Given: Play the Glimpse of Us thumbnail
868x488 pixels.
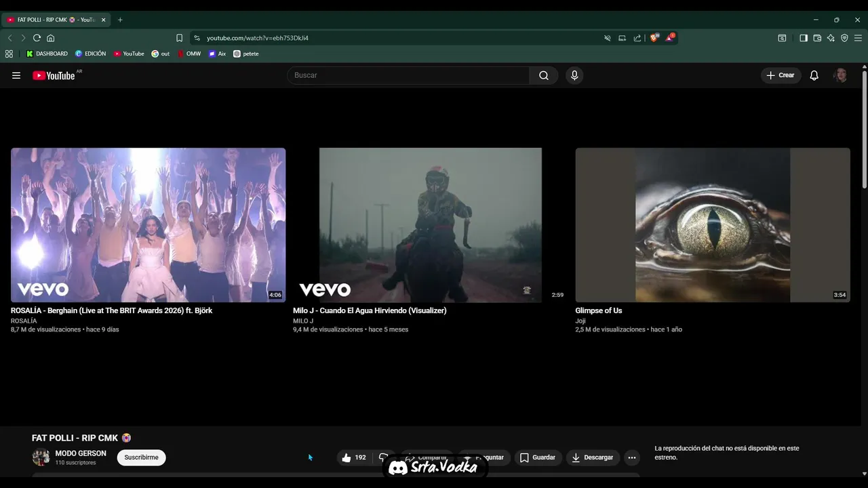Looking at the screenshot, I should coord(713,225).
